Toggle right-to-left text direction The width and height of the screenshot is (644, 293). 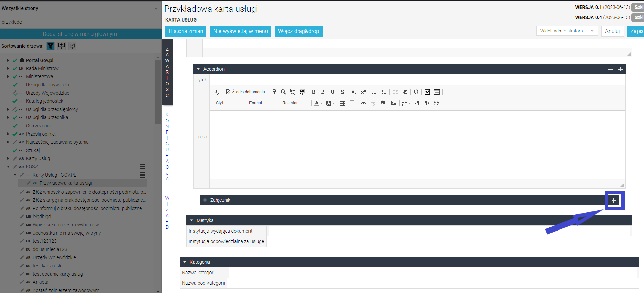[427, 103]
